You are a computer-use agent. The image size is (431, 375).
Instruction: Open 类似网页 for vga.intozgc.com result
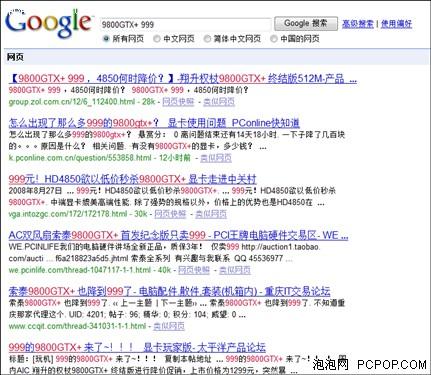tap(211, 214)
